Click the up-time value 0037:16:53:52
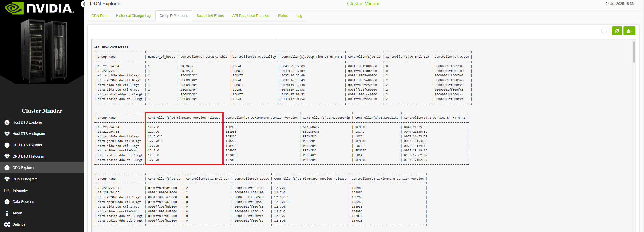 416,141
